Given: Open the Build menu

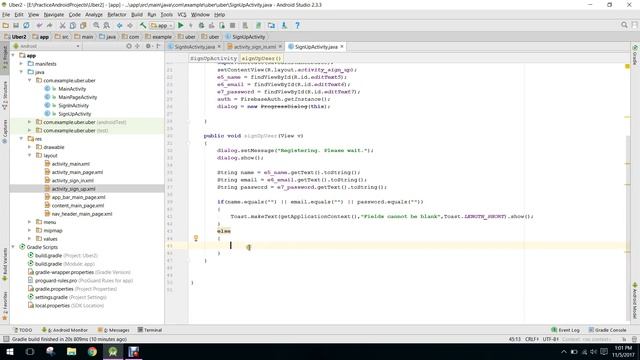Looking at the screenshot, I should tap(137, 15).
